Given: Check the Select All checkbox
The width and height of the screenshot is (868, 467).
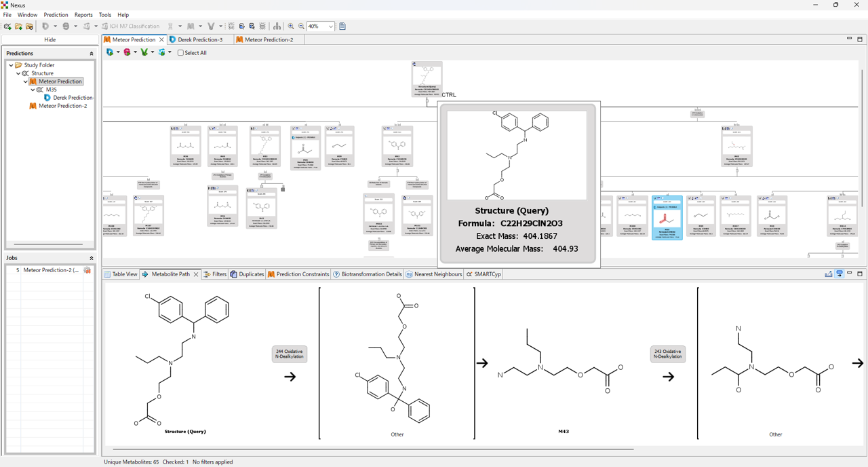Looking at the screenshot, I should coord(181,53).
